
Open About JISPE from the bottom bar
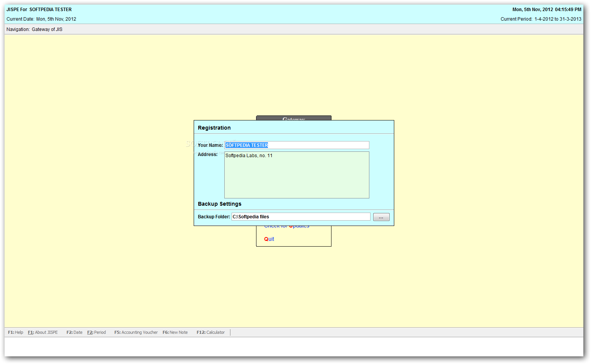pos(43,332)
